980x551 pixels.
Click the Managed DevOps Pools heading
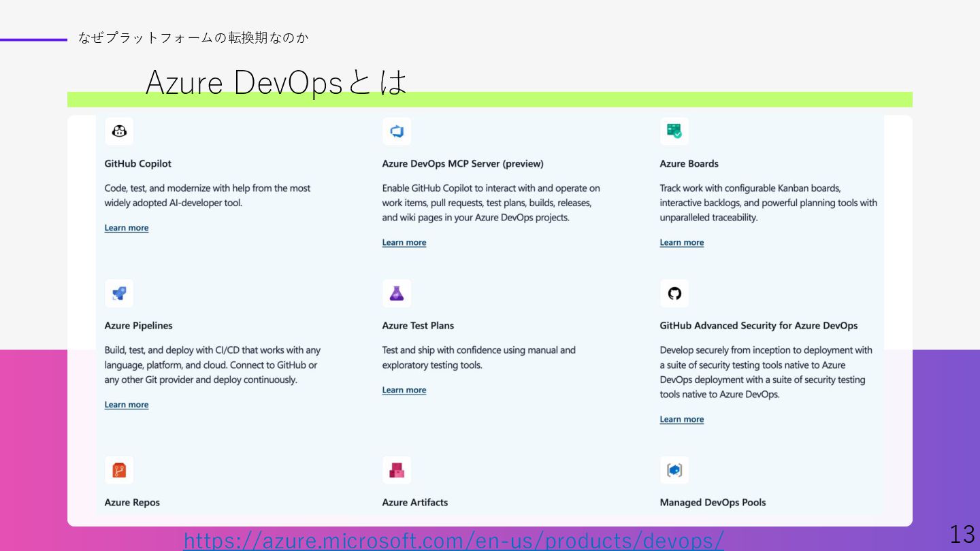713,503
